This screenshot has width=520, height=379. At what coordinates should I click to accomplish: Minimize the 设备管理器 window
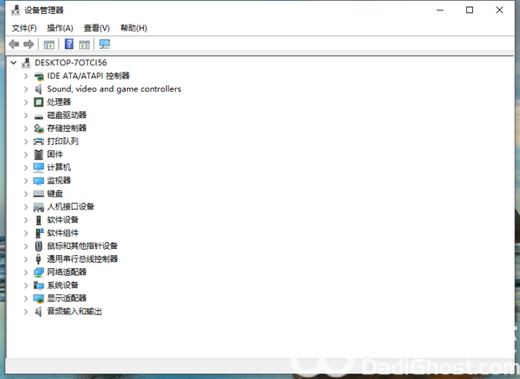click(x=440, y=10)
